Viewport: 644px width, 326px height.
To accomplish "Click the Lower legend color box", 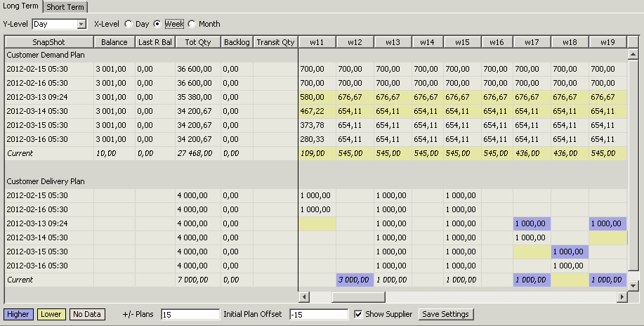I will (x=51, y=314).
